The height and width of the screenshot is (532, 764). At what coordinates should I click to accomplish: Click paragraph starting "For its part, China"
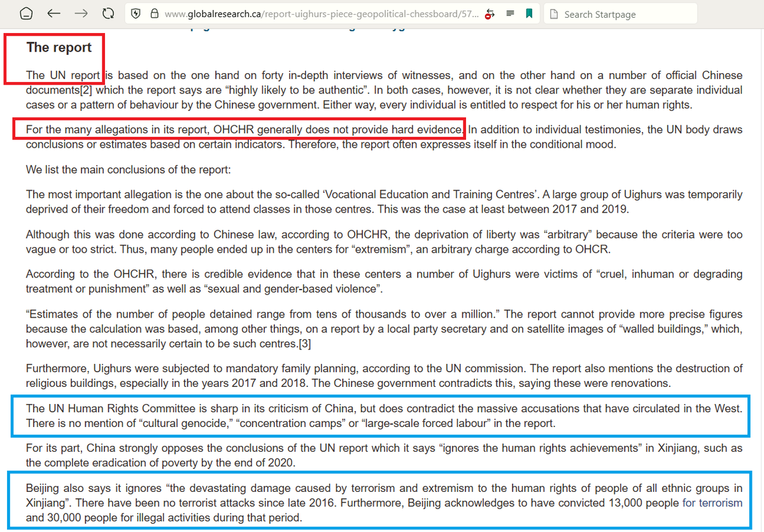tap(385, 455)
